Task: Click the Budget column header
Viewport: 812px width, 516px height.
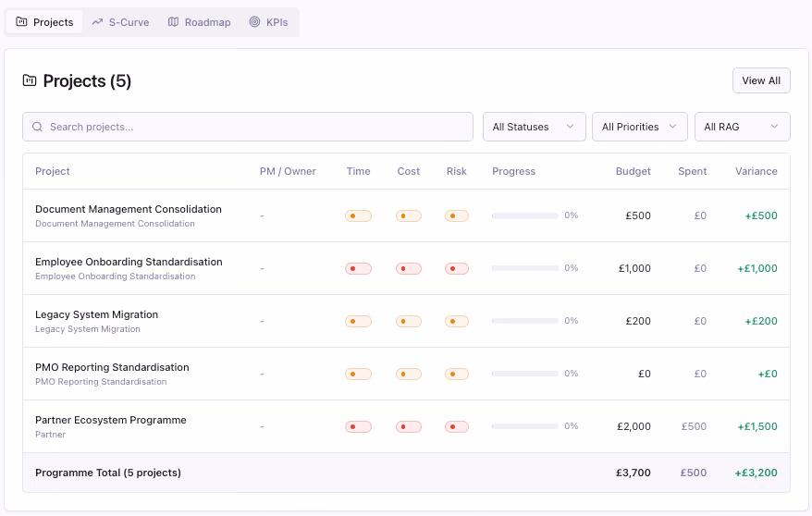Action: pos(633,171)
